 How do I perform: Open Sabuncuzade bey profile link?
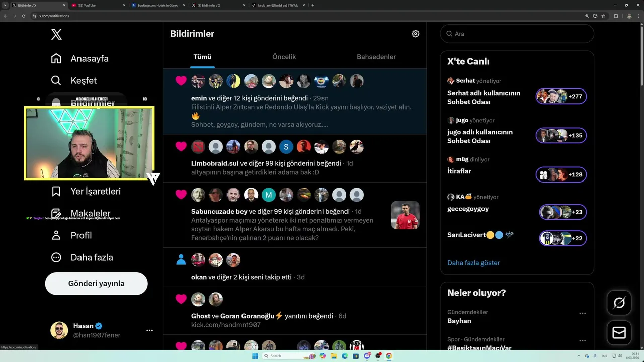[219, 211]
